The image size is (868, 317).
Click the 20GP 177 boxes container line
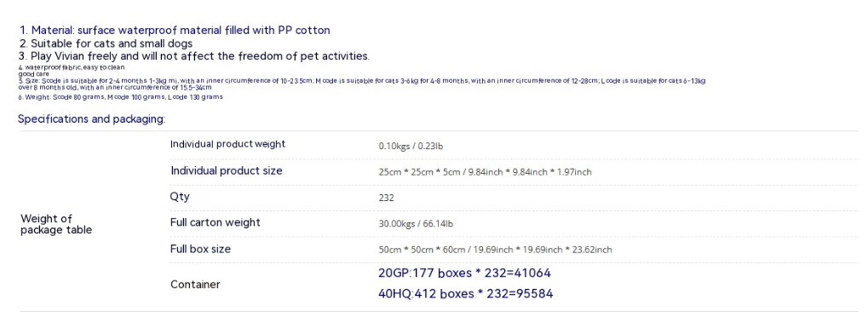tap(464, 274)
